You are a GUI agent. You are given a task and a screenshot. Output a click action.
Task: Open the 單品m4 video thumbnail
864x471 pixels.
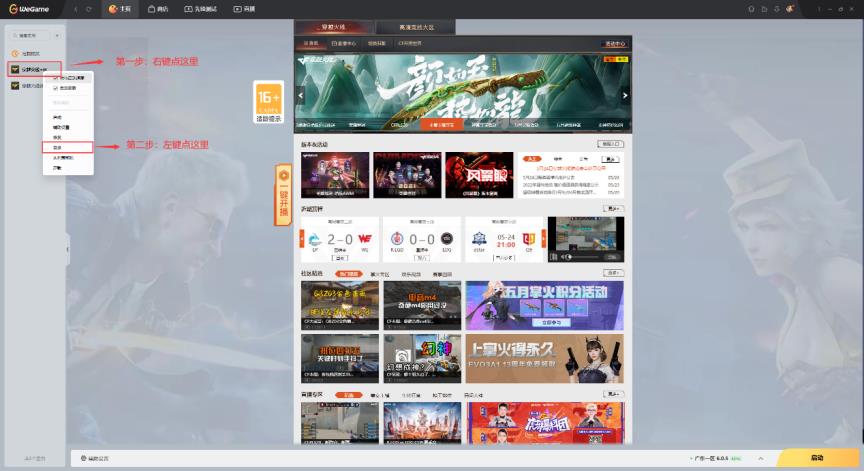[x=422, y=305]
